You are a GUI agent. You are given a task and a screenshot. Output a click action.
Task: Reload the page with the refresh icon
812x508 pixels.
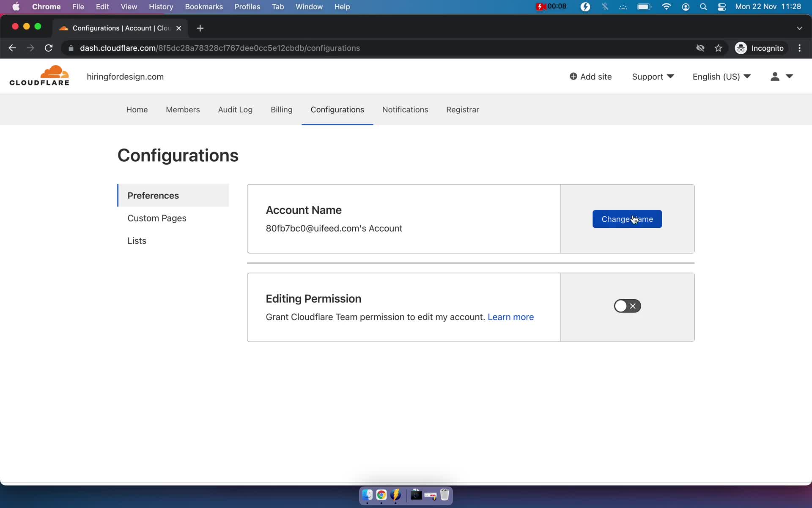49,48
